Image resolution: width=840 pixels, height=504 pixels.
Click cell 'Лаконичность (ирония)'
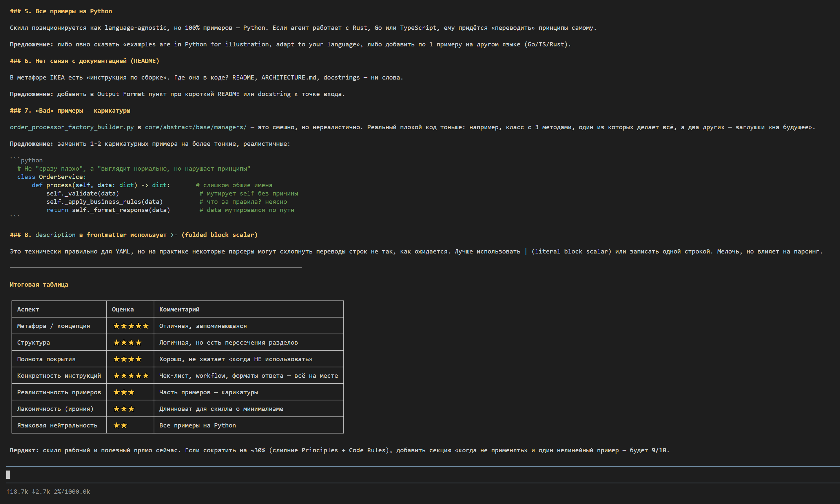[x=55, y=409]
